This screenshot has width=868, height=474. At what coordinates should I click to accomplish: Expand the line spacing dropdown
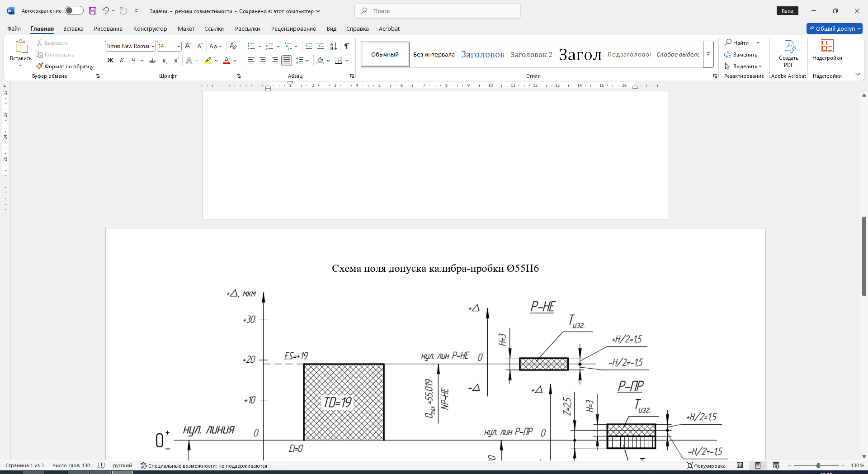pyautogui.click(x=307, y=61)
